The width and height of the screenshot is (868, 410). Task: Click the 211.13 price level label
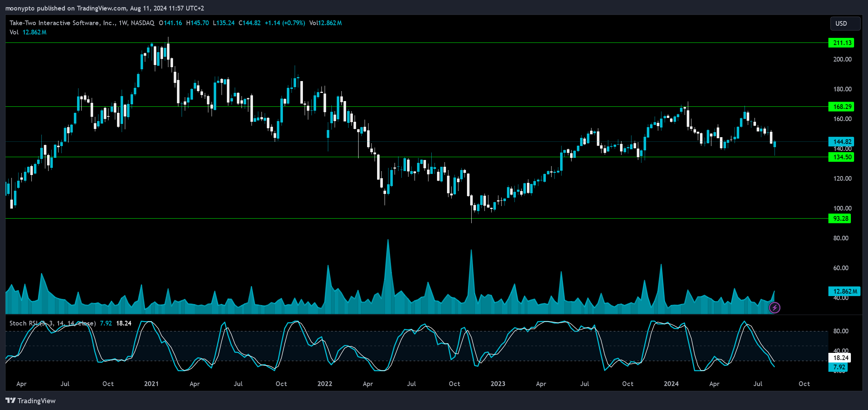coord(841,43)
